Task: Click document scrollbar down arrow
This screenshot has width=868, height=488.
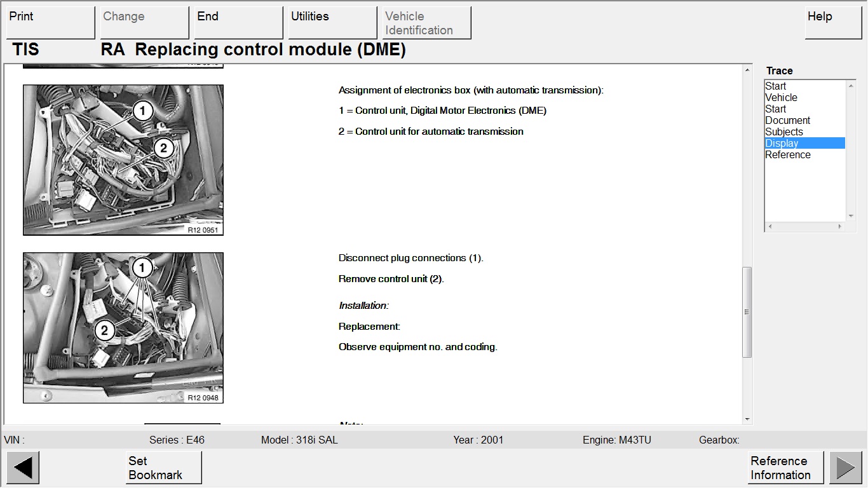Action: pyautogui.click(x=747, y=419)
